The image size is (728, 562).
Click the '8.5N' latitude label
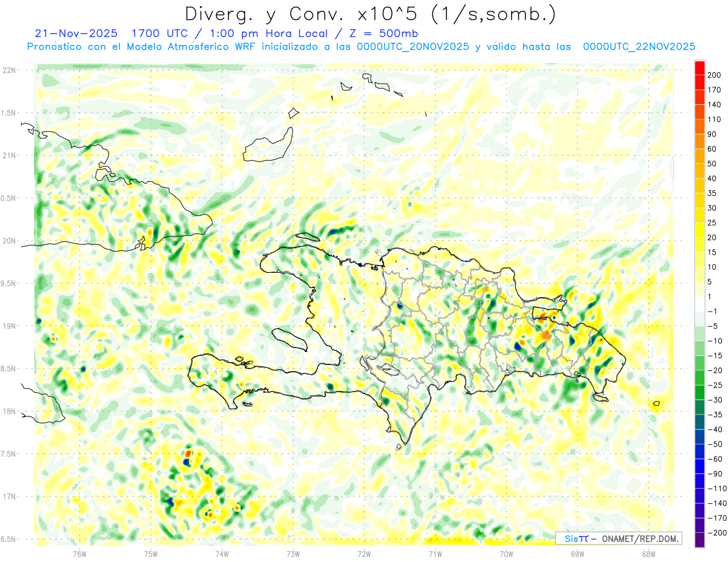(x=8, y=369)
